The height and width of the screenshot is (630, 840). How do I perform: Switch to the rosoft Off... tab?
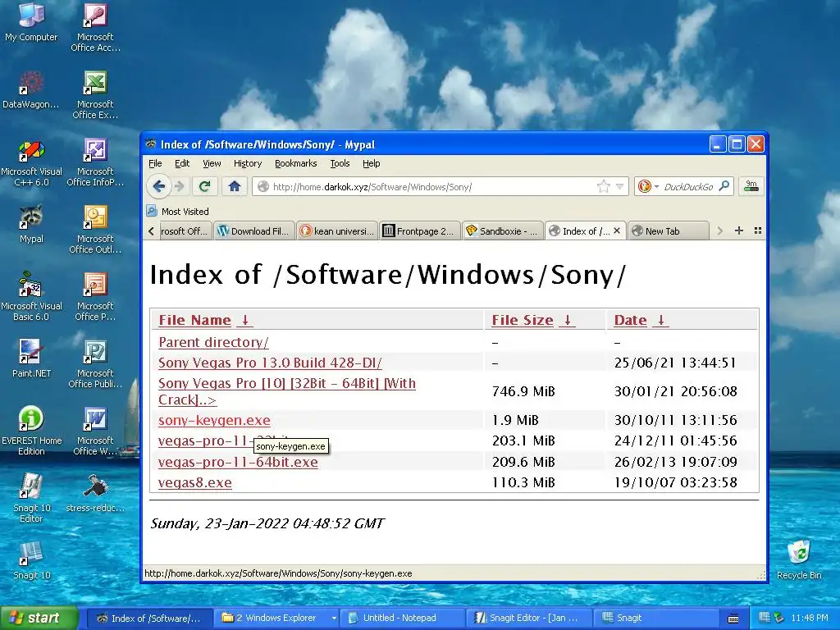coord(185,231)
